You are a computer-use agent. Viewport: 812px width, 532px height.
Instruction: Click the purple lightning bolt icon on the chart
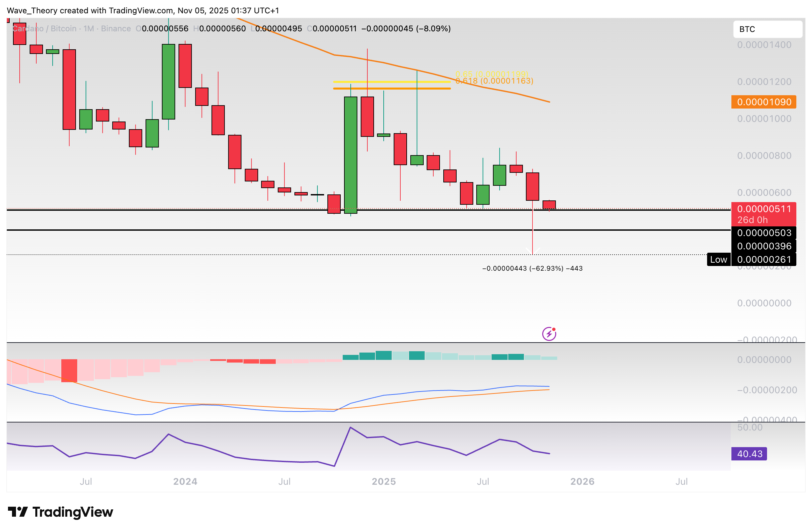click(x=549, y=334)
